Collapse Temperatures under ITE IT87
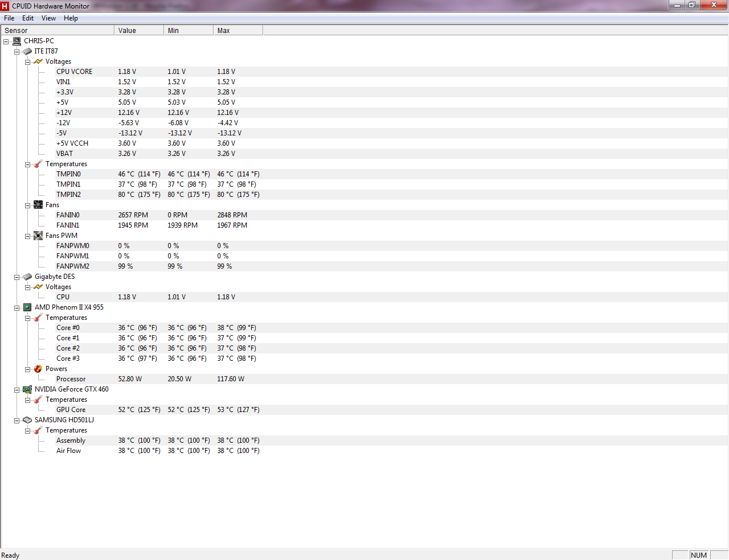Viewport: 729px width, 560px height. (x=27, y=164)
